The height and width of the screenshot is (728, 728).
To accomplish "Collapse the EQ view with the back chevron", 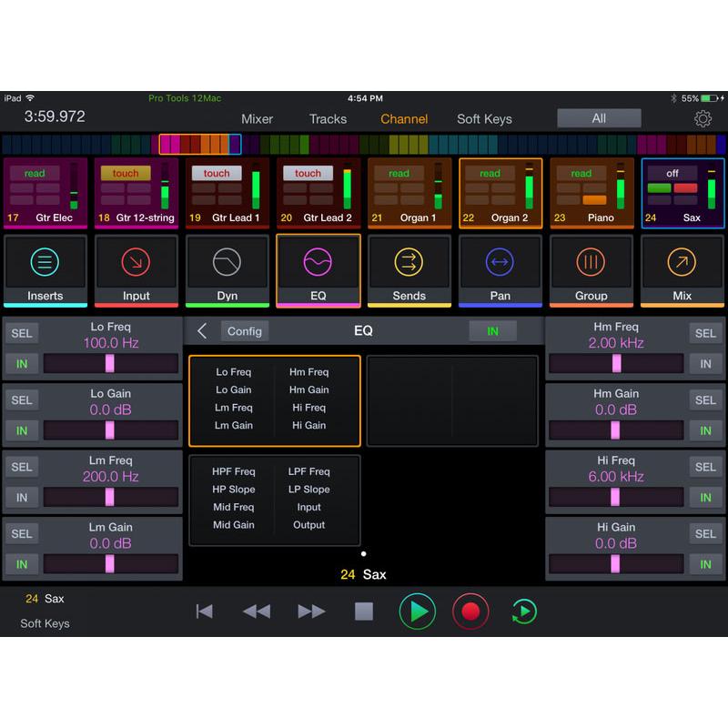I will [202, 331].
